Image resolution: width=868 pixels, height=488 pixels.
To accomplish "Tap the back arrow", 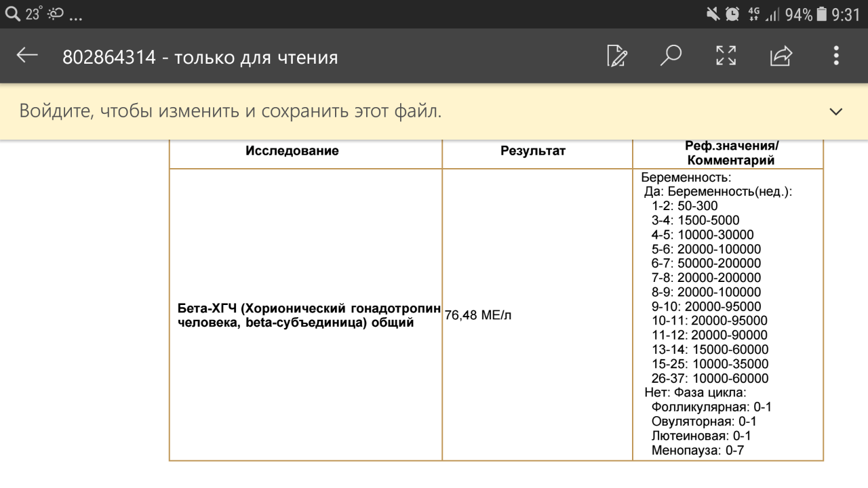I will coord(27,56).
